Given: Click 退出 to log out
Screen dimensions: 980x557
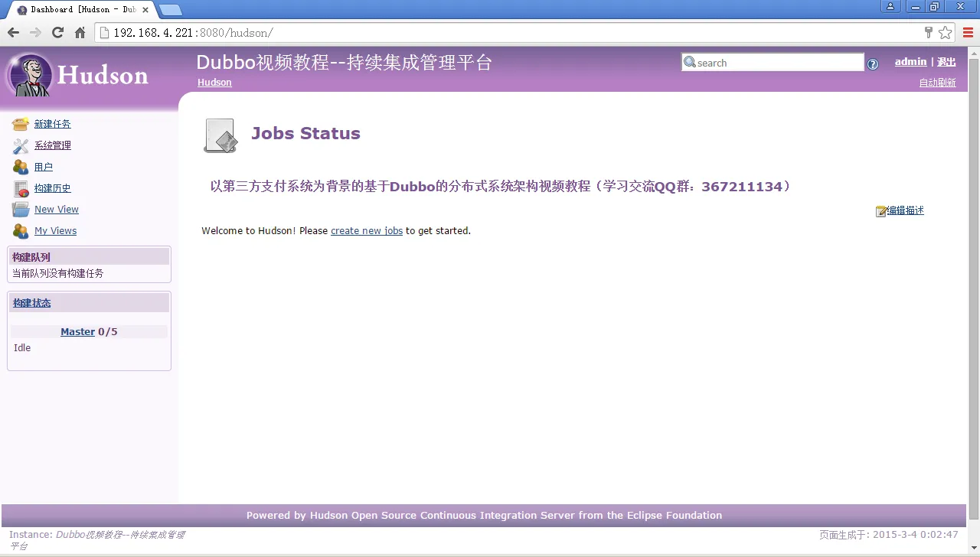Looking at the screenshot, I should (x=946, y=62).
